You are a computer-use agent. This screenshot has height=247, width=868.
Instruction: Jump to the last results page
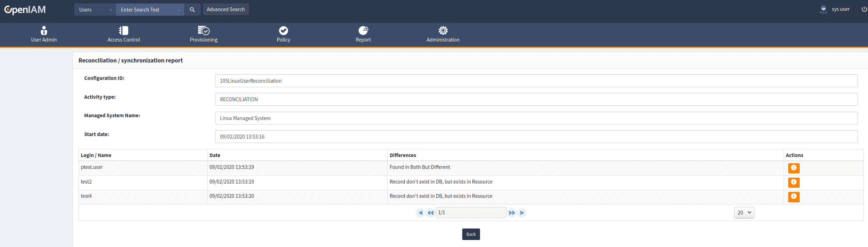tap(522, 213)
